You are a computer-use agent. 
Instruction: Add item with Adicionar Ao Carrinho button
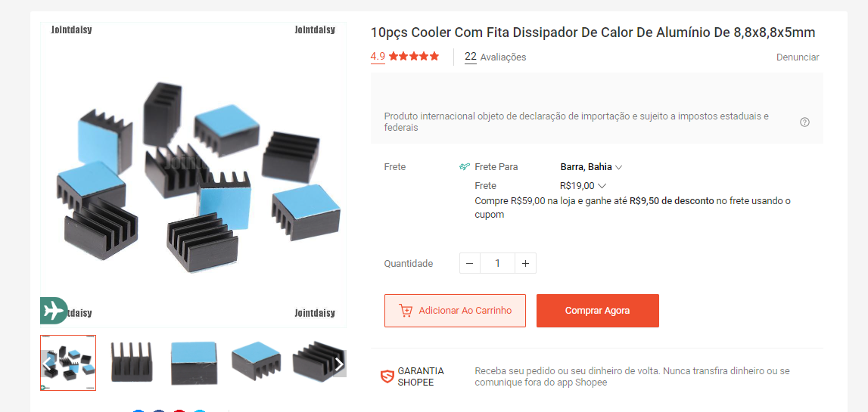455,311
